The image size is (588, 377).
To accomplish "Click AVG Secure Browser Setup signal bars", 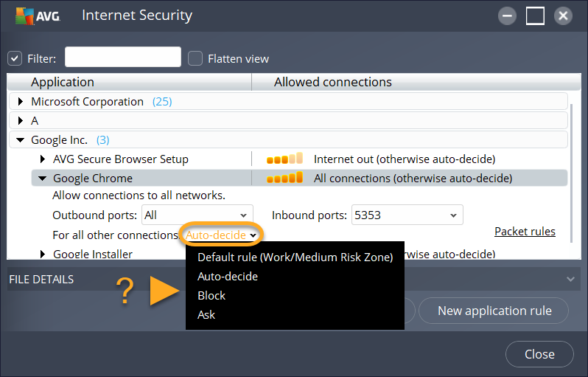I will coord(284,159).
